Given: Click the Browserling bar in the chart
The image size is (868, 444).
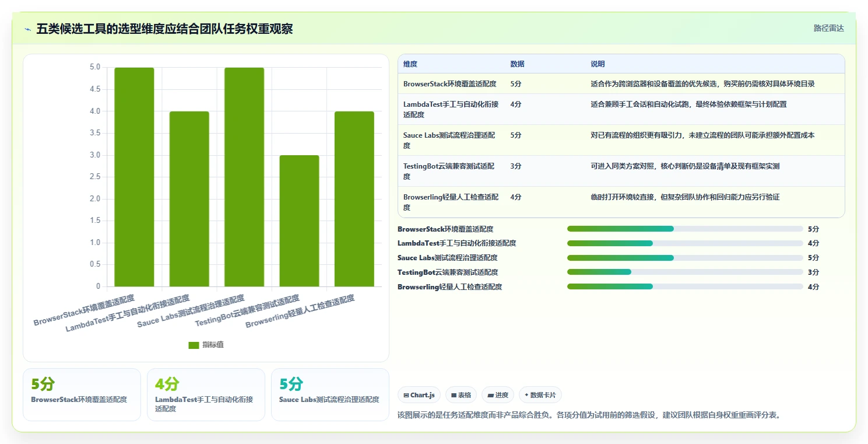Looking at the screenshot, I should (354, 199).
